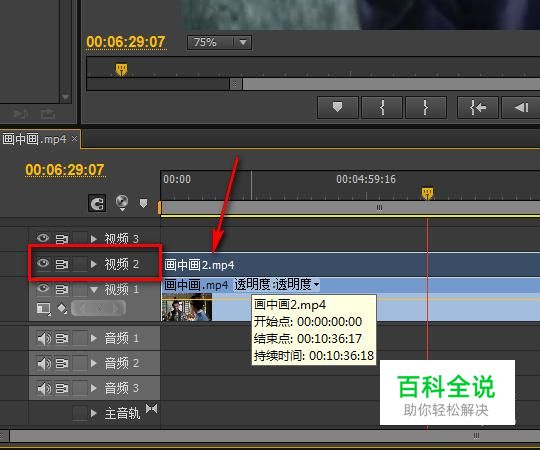
Task: Click the timeline playhead marker
Action: point(427,193)
